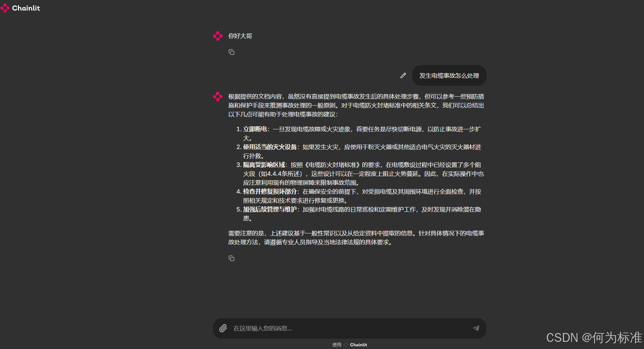Click the "使用" text in the footer
Screen dimensions: 644x349
(x=336, y=345)
